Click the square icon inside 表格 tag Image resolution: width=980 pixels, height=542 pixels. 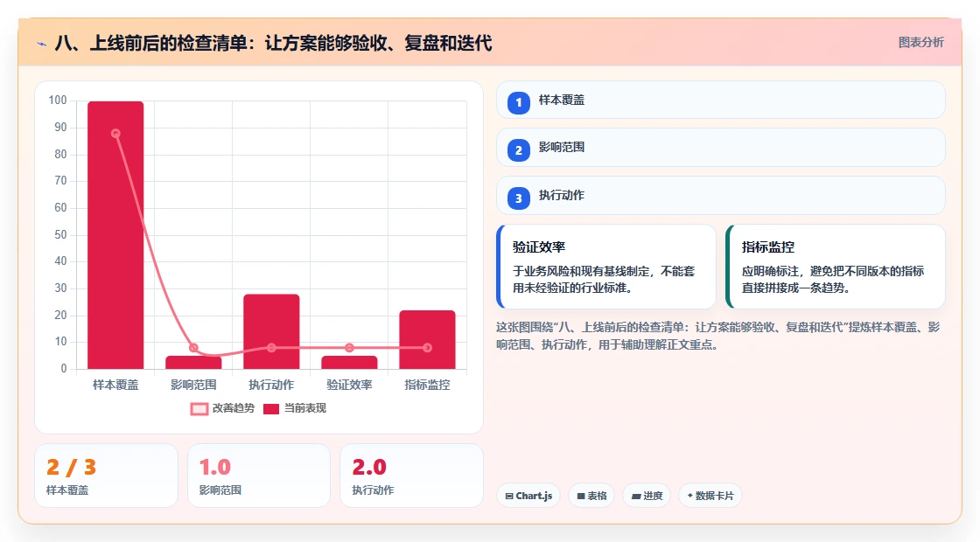(x=581, y=497)
